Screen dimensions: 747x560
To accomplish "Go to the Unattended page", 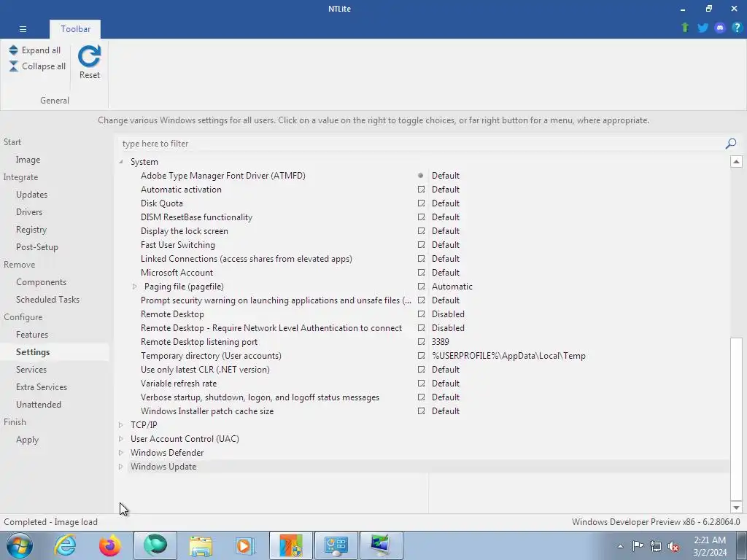I will [39, 404].
